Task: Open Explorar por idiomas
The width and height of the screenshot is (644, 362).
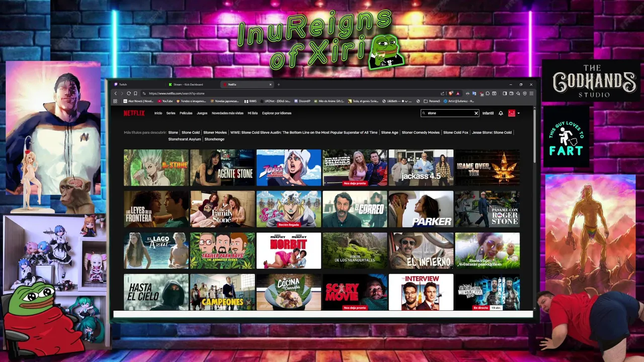Action: coord(277,113)
